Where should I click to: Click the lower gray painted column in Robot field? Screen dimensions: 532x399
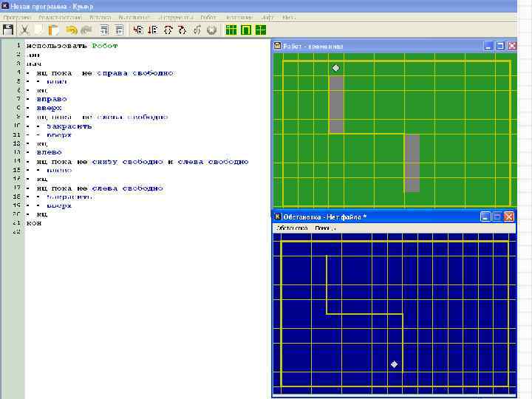pos(412,163)
